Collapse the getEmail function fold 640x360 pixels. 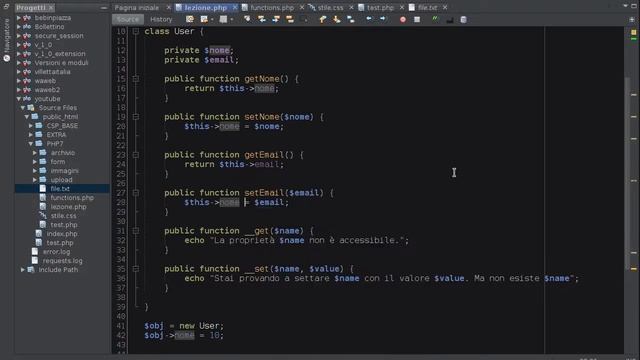(136, 155)
